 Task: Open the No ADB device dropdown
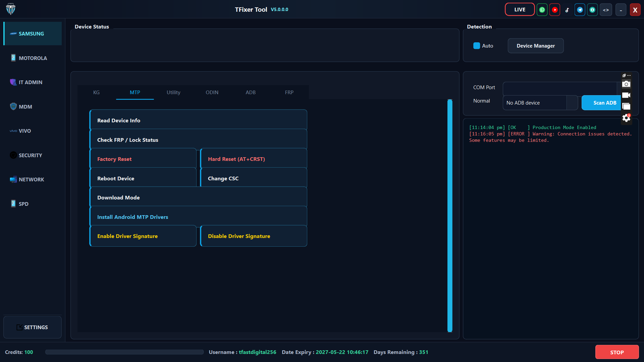[540, 103]
